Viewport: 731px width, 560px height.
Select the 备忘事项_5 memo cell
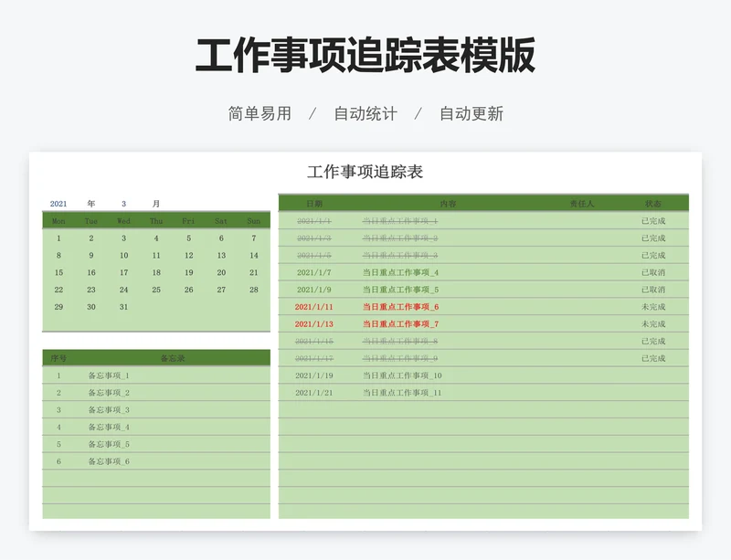tap(109, 444)
